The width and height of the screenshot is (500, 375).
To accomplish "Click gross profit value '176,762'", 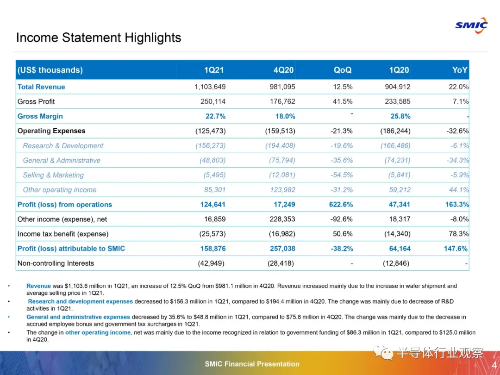I will tap(283, 101).
